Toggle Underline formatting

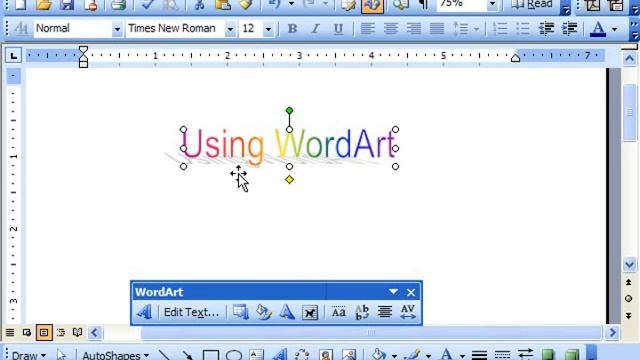(x=338, y=29)
